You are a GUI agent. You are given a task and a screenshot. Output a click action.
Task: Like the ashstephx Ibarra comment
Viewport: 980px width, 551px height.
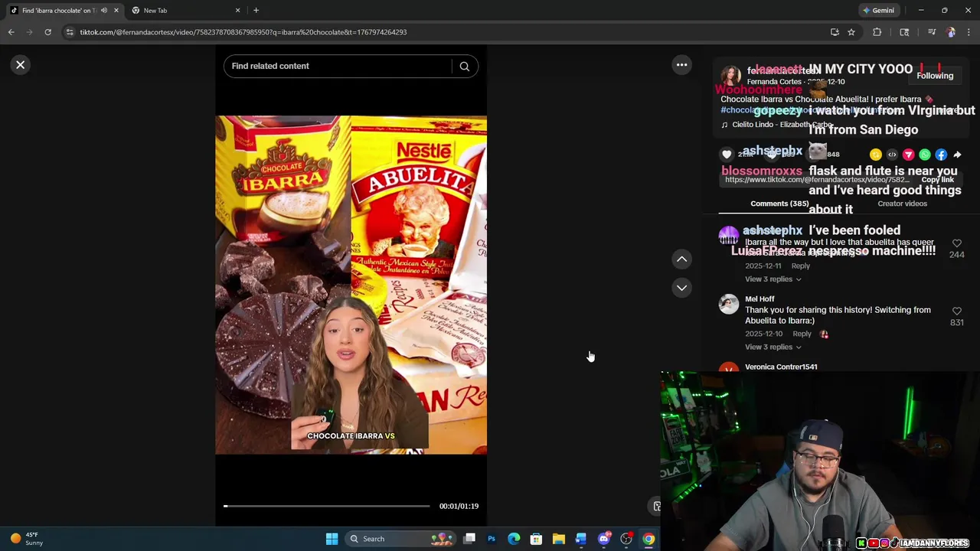tap(956, 243)
